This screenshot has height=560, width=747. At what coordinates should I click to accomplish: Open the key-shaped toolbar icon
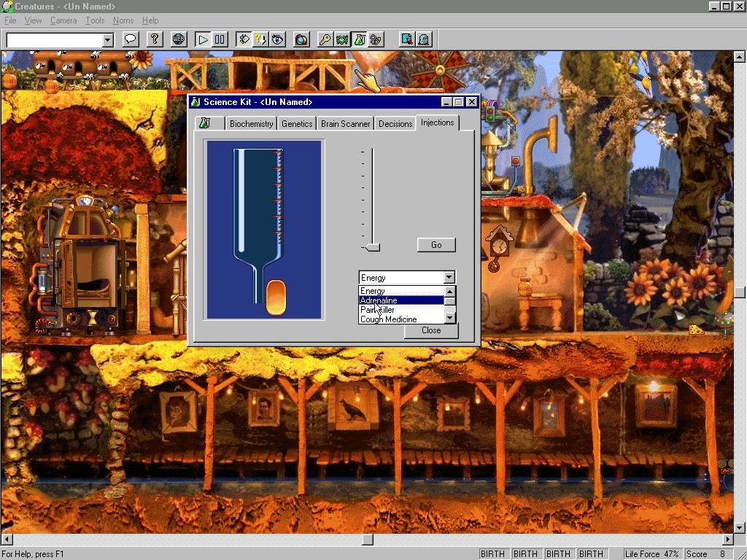point(325,39)
